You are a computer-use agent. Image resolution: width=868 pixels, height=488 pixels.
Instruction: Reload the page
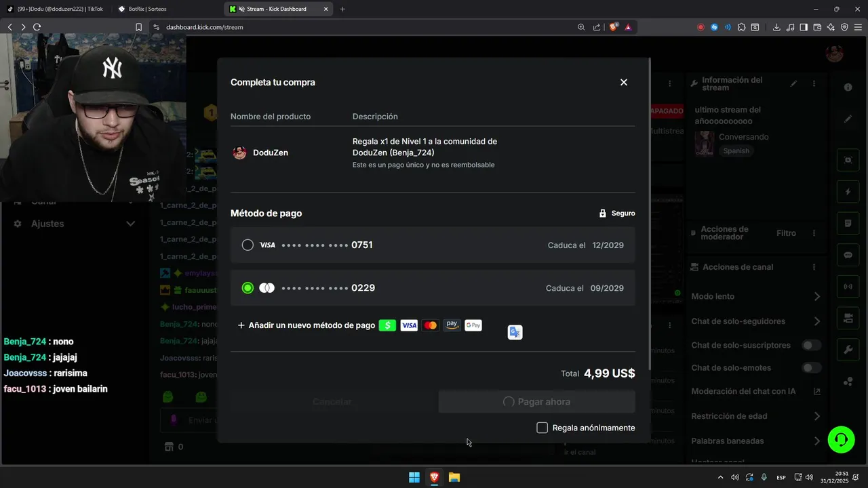pos(37,27)
